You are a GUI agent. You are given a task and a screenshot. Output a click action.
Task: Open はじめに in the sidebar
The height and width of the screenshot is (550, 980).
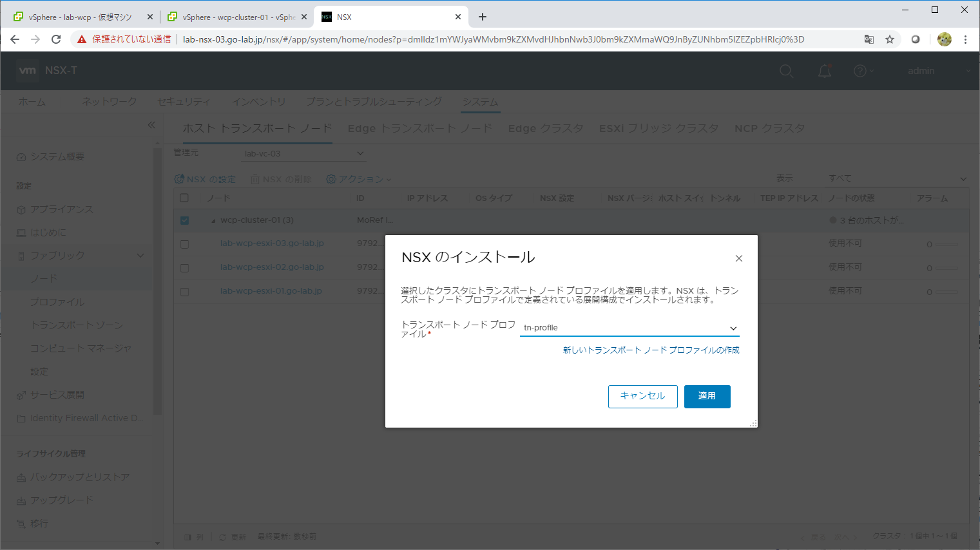pos(48,232)
